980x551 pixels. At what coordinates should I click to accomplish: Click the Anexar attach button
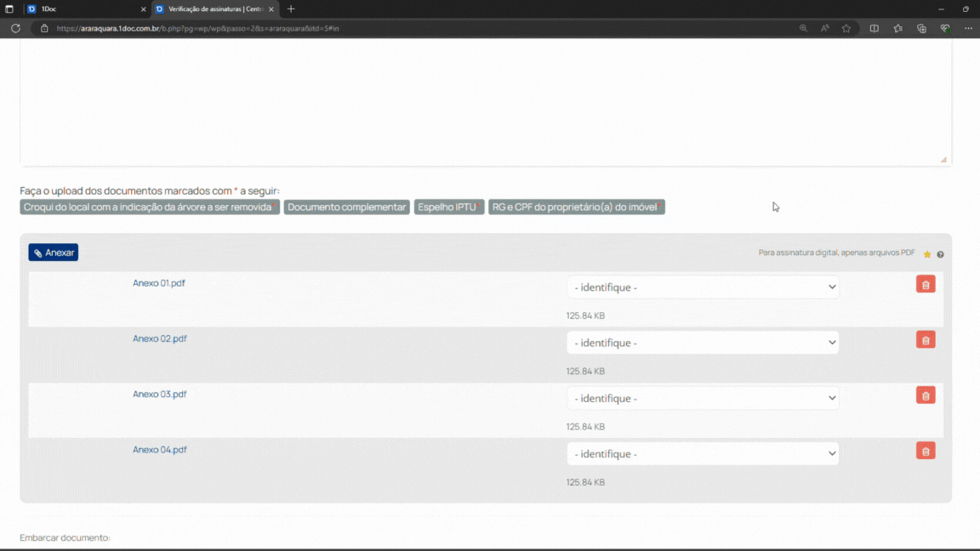[x=54, y=253]
